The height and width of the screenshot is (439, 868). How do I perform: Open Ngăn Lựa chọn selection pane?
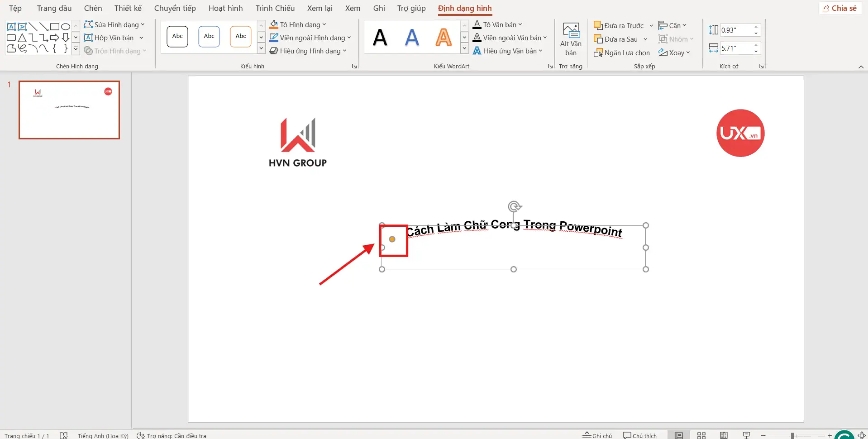click(622, 53)
